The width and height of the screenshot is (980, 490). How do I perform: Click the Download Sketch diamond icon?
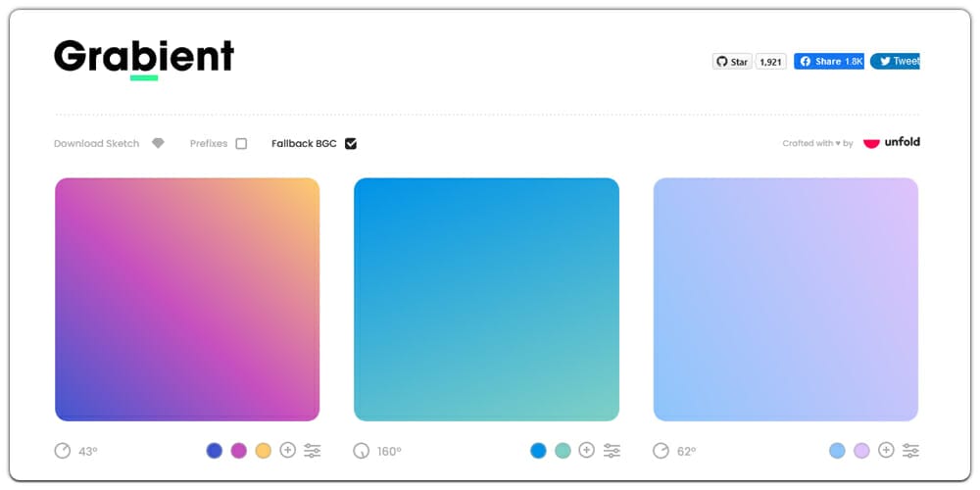(x=159, y=143)
